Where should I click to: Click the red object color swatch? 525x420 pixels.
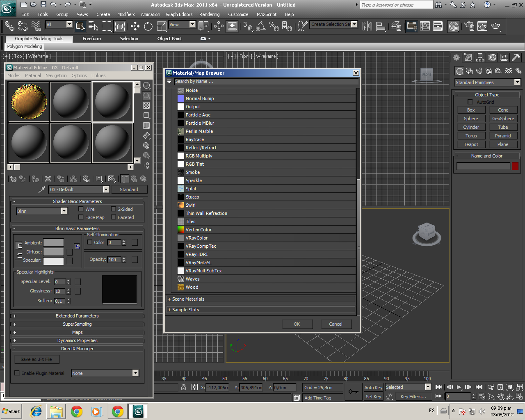(x=515, y=166)
